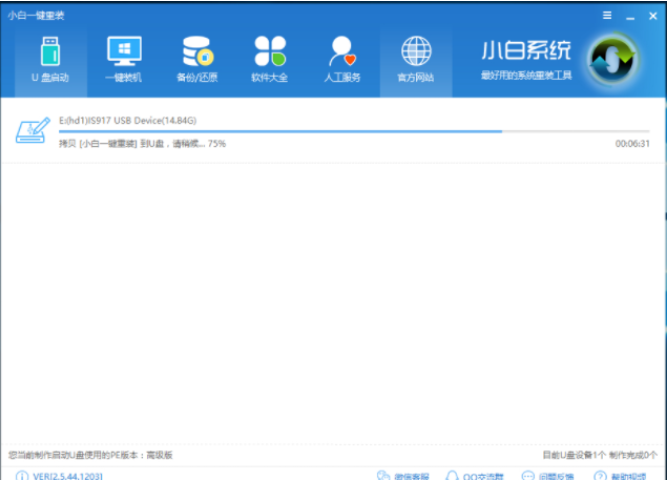The width and height of the screenshot is (668, 480).
Task: Close the 小白一键重装 window
Action: point(653,16)
